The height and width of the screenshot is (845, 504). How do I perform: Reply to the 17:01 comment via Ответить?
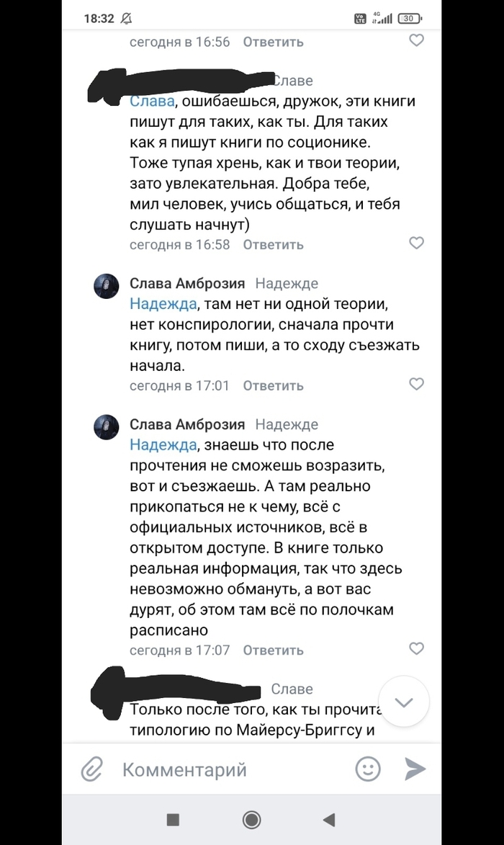pos(273,385)
